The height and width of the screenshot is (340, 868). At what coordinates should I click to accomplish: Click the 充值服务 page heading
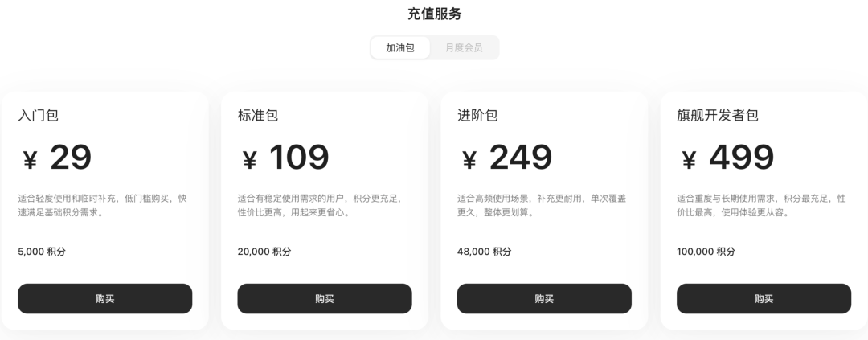point(434,14)
